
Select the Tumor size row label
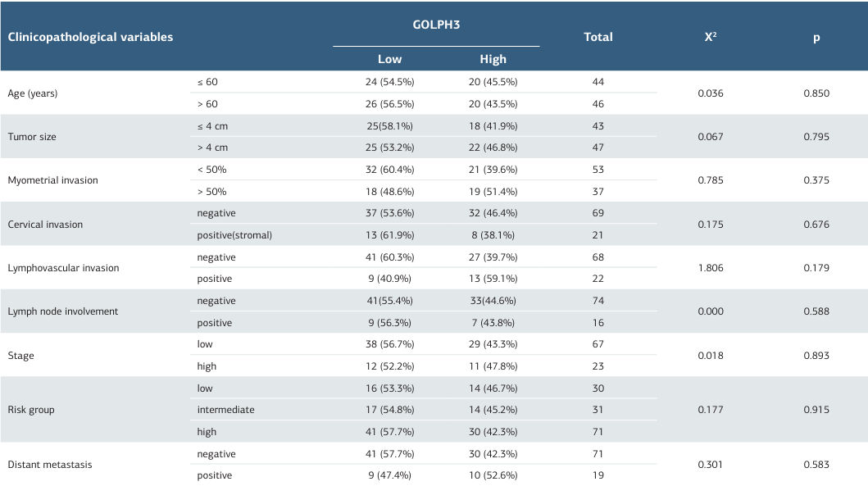coord(32,137)
